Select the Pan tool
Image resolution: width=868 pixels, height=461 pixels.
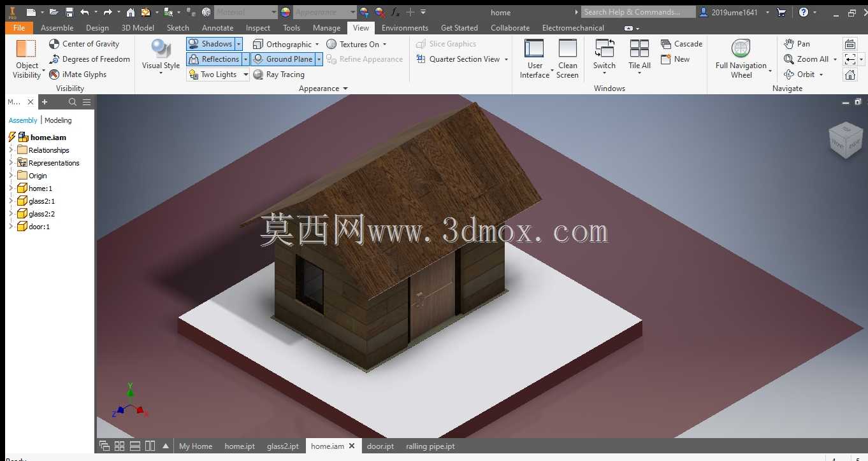(797, 44)
